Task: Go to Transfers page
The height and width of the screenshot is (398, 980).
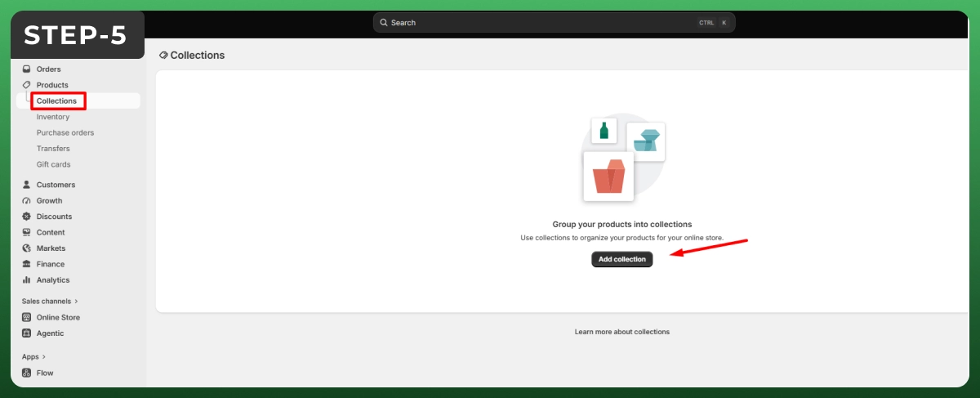Action: coord(53,149)
